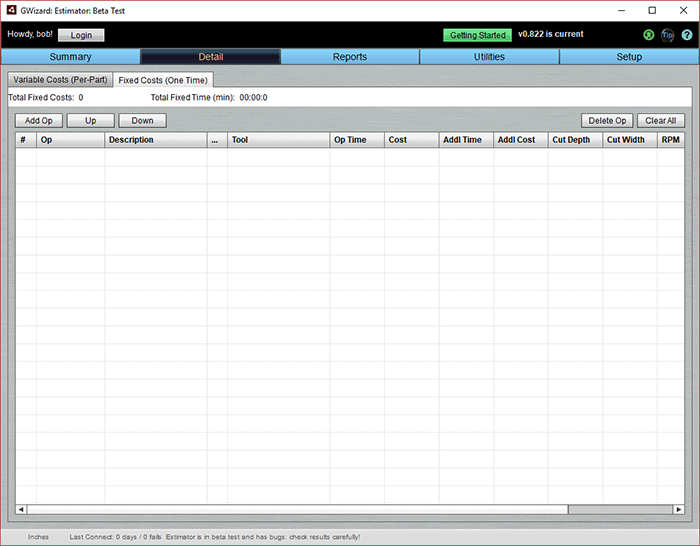Select the Detail tab
The width and height of the screenshot is (700, 546).
point(211,57)
